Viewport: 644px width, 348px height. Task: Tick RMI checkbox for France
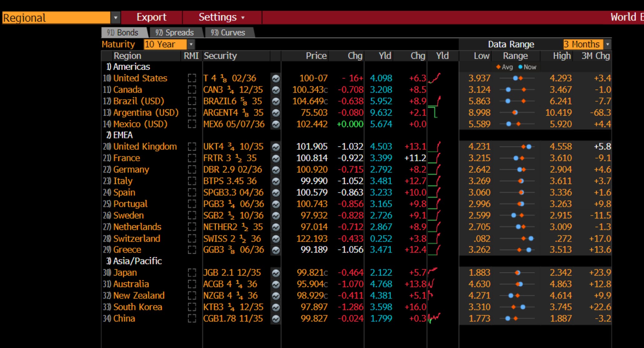192,158
